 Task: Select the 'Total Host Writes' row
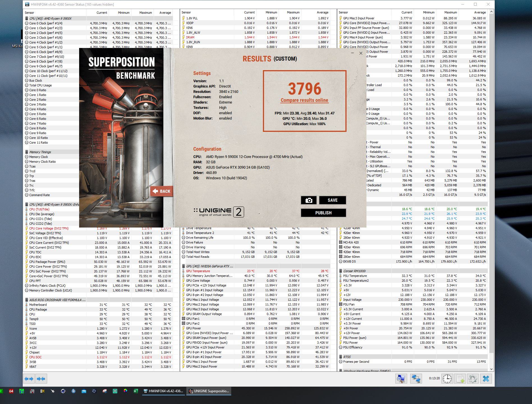(x=255, y=252)
